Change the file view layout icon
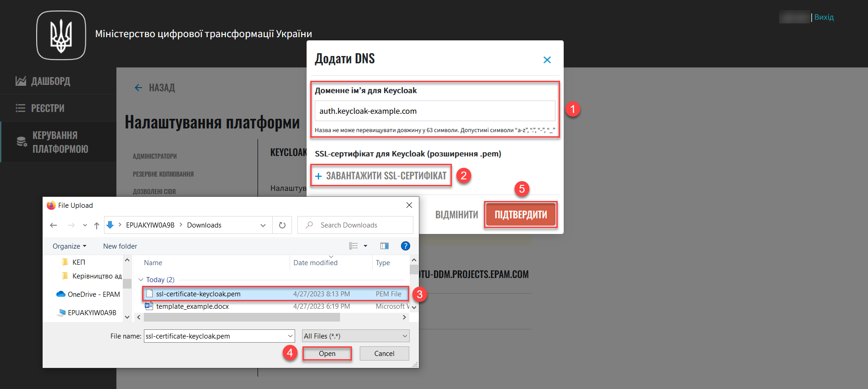The width and height of the screenshot is (868, 389). tap(353, 246)
